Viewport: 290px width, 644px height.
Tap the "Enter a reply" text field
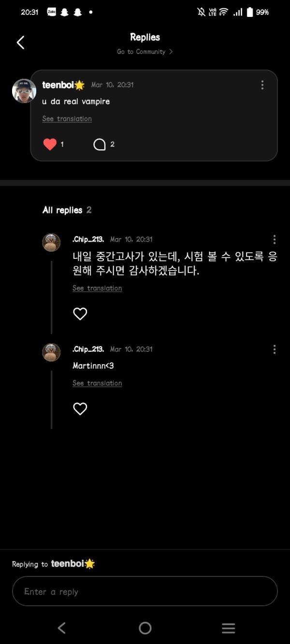coord(145,591)
